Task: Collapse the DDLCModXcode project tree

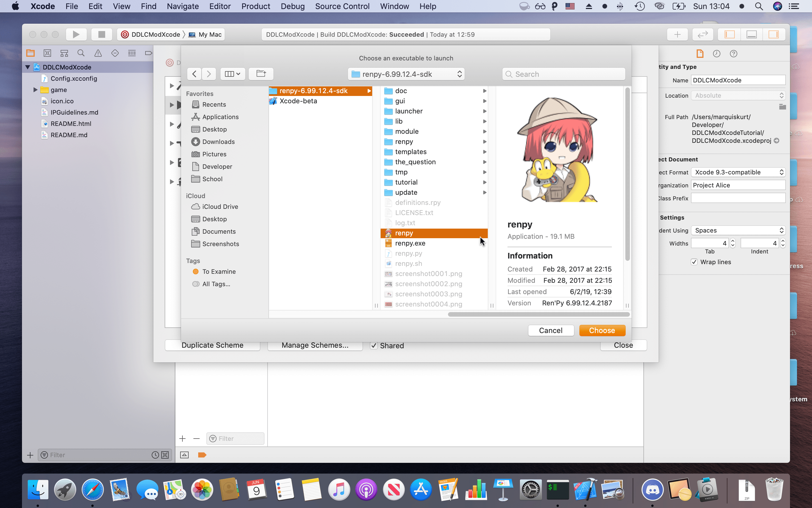Action: pos(28,67)
